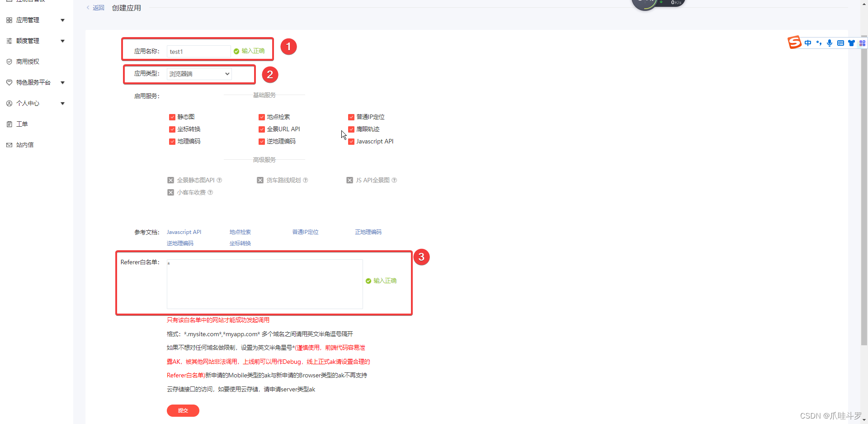Image resolution: width=868 pixels, height=424 pixels.
Task: Click the 返回 back link
Action: 99,8
